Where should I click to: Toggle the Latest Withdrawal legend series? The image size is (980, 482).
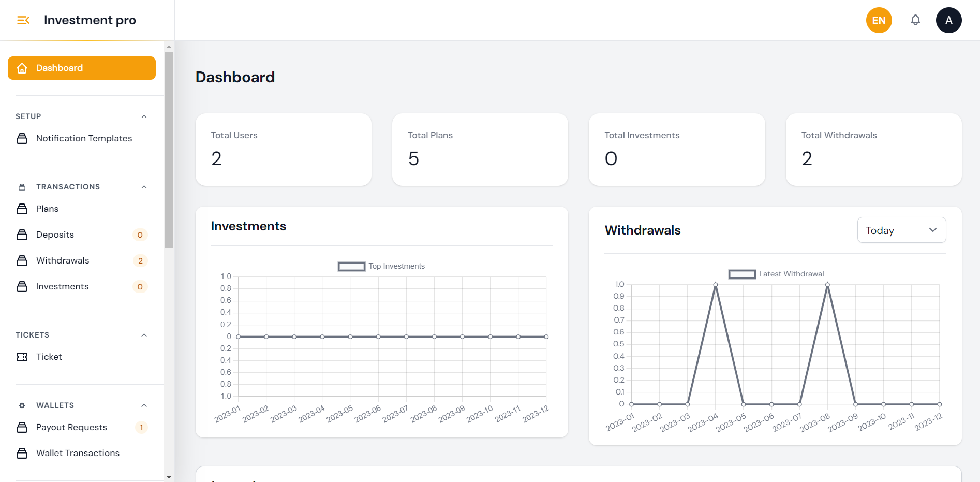point(742,274)
